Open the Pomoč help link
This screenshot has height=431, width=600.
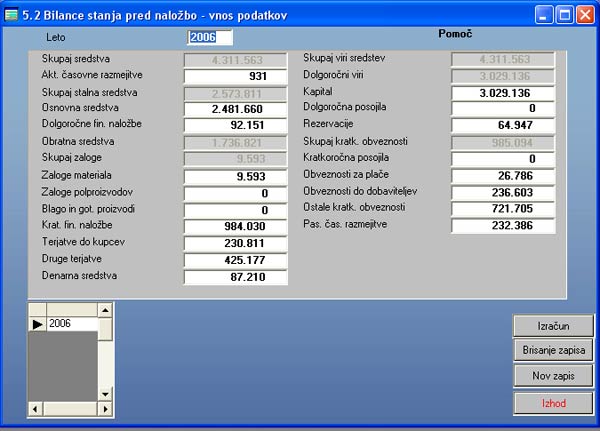click(455, 34)
